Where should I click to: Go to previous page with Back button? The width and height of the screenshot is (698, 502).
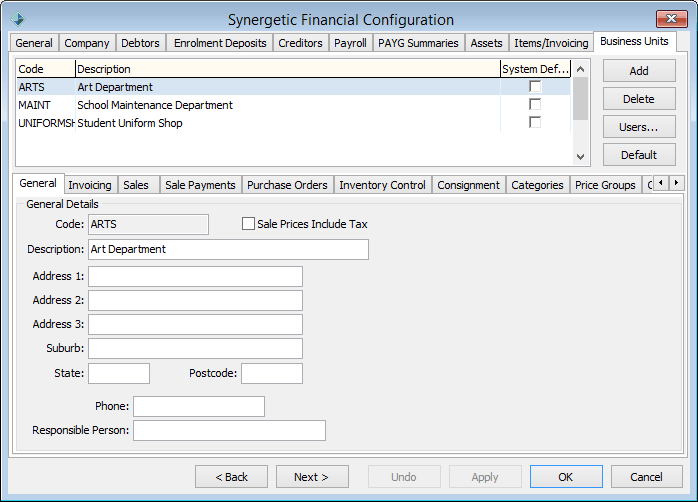231,477
